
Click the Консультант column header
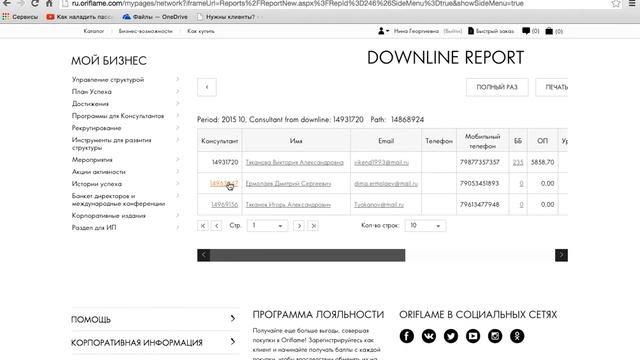220,141
